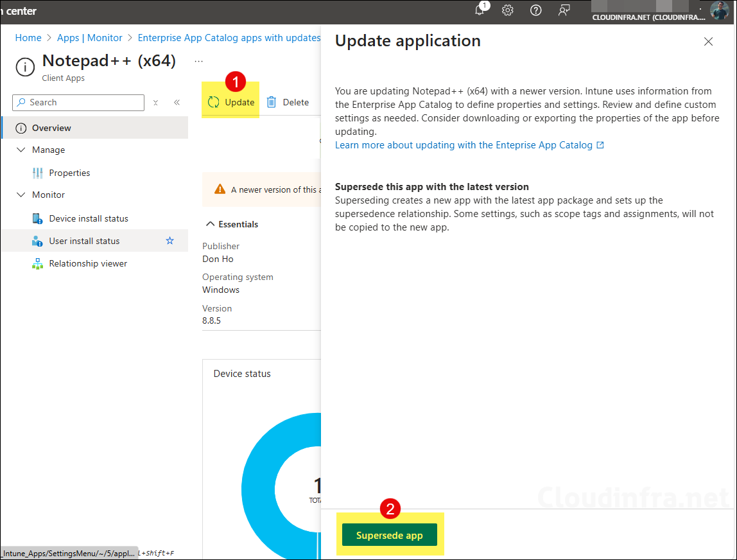Open the Overview menu item
Image resolution: width=737 pixels, height=560 pixels.
click(51, 128)
